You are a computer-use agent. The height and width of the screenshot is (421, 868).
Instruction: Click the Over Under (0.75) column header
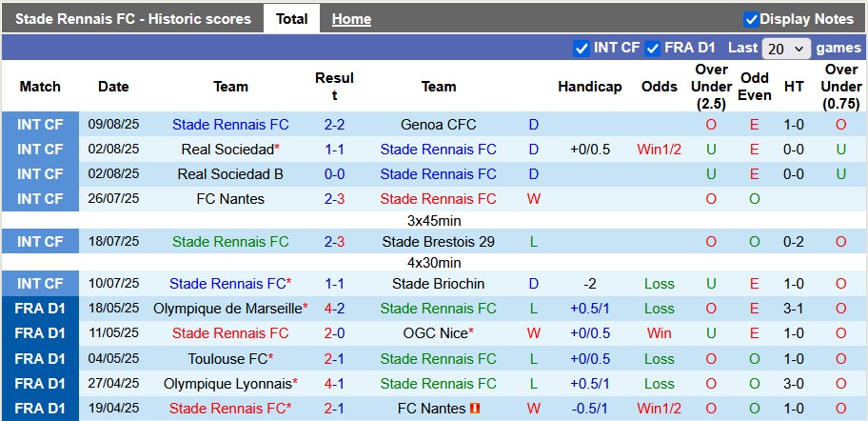(x=841, y=87)
